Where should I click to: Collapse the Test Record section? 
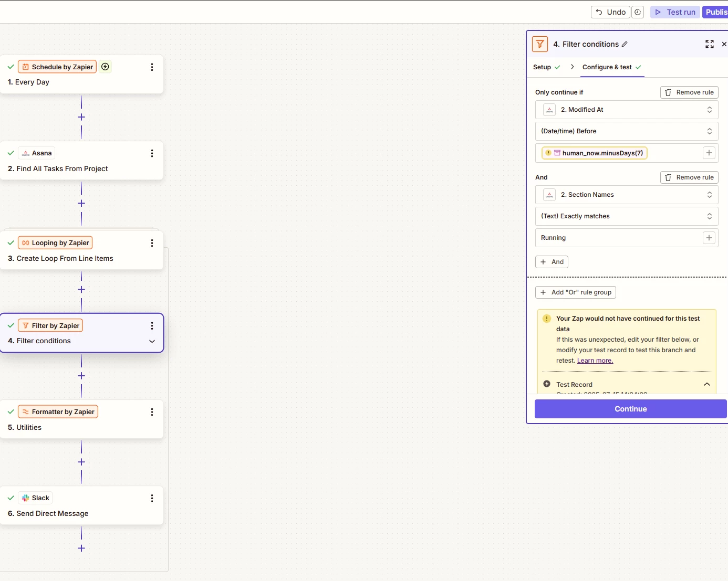(707, 384)
